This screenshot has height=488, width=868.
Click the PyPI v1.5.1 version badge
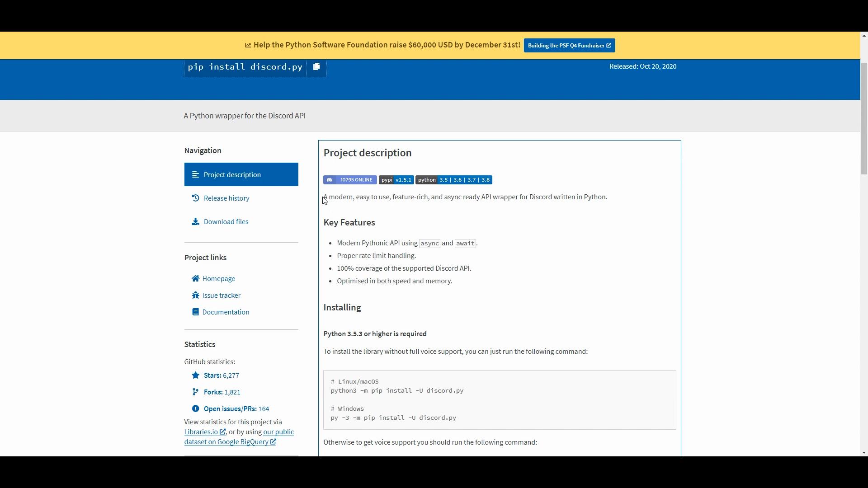[x=396, y=180]
